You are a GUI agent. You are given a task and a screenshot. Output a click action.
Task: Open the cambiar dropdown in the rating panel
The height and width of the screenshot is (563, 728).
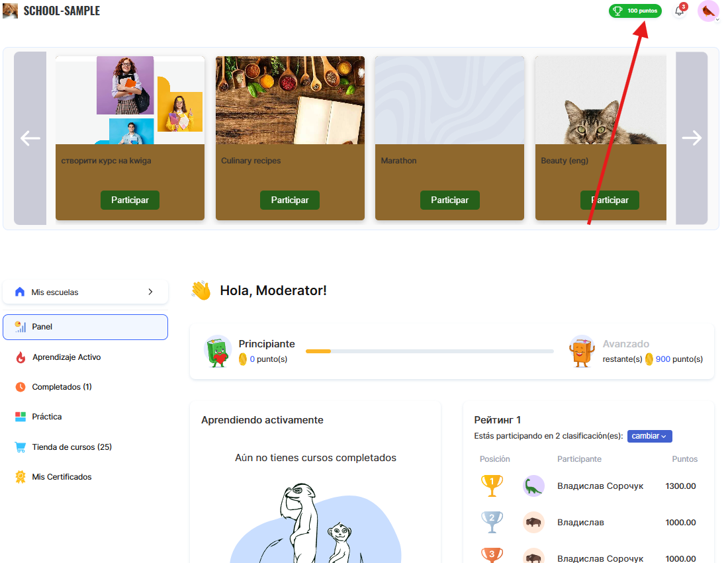649,436
